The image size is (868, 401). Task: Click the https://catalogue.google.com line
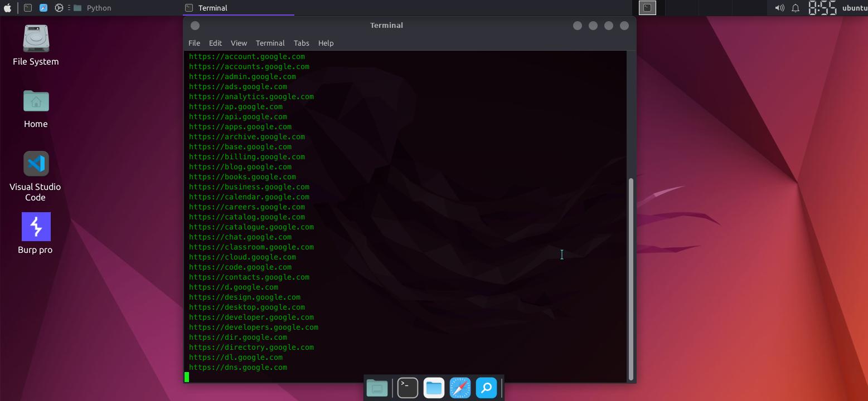click(251, 227)
